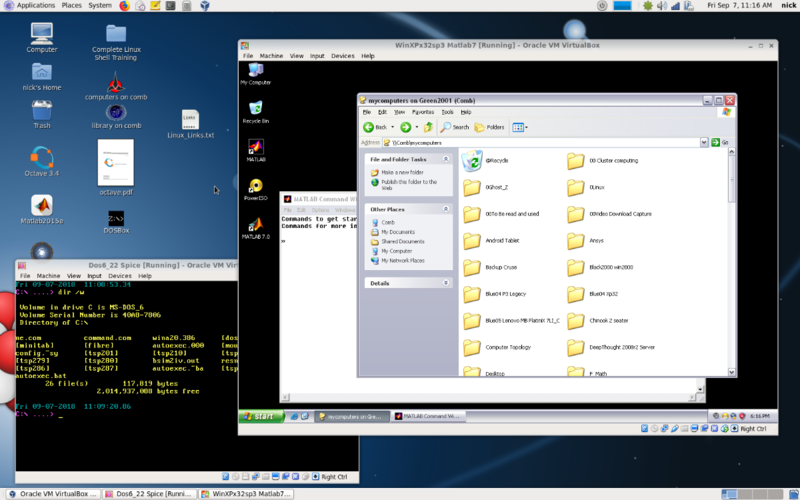The width and height of the screenshot is (800, 500).
Task: Open the Linux_Links.txt file icon
Action: click(x=190, y=120)
